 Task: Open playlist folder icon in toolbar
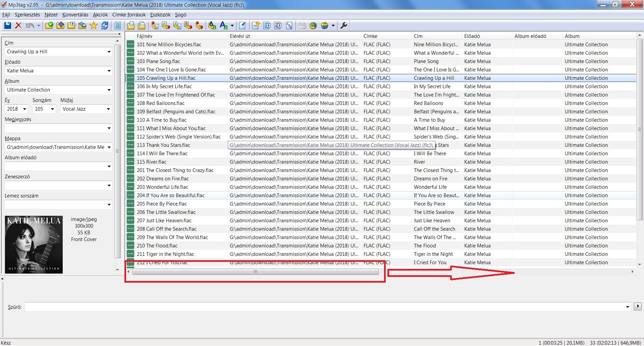71,25
